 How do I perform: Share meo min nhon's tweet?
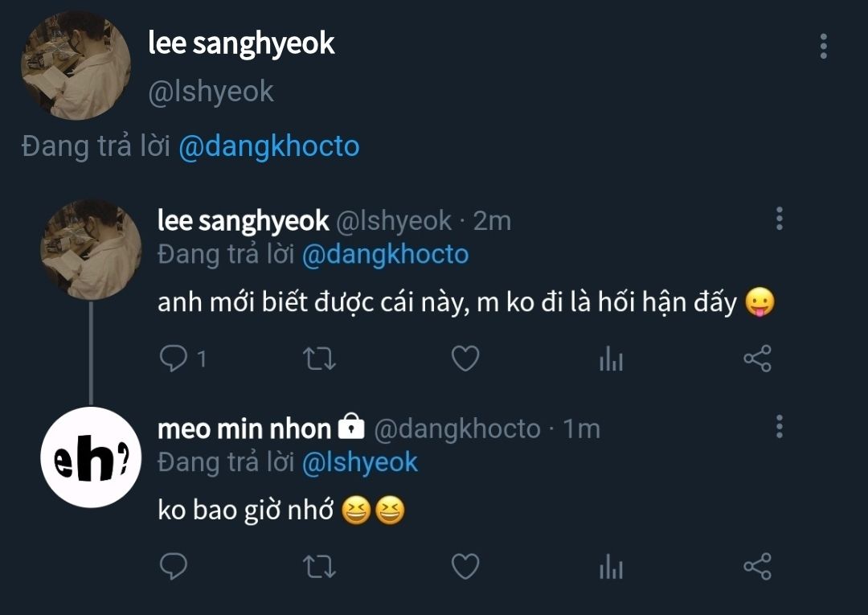click(757, 567)
